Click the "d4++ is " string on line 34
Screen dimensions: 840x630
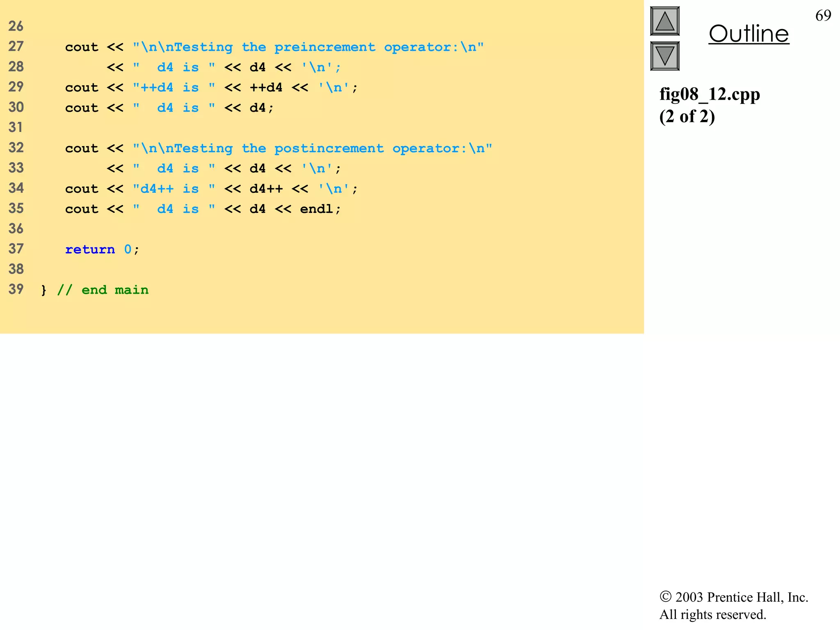click(174, 189)
